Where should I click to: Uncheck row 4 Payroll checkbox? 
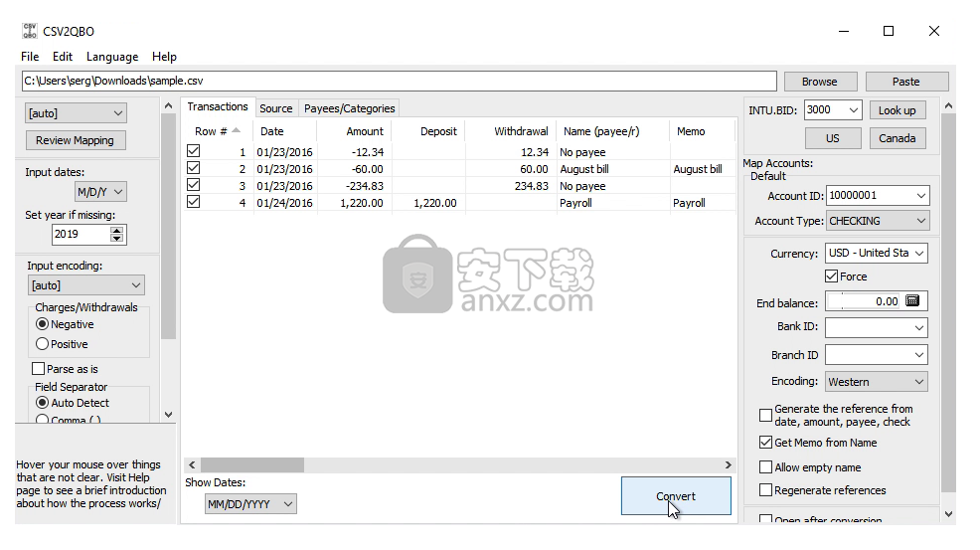coord(194,202)
